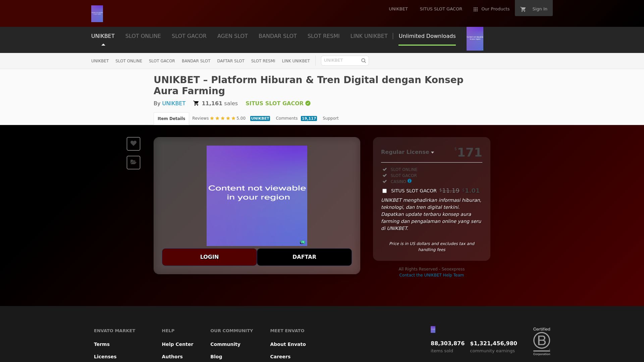The image size is (644, 362).
Task: Click the CASINO info icon
Action: (410, 181)
